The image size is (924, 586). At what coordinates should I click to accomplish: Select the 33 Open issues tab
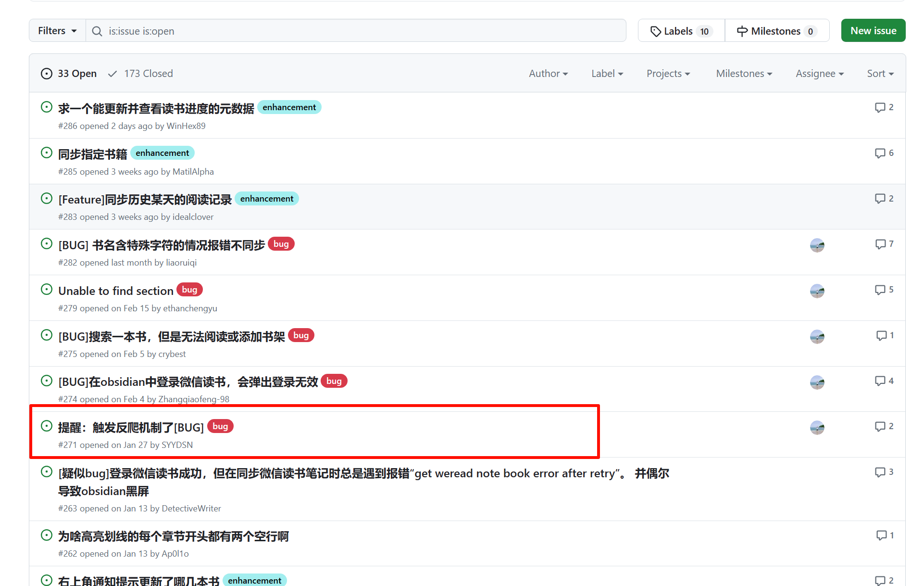pos(69,74)
